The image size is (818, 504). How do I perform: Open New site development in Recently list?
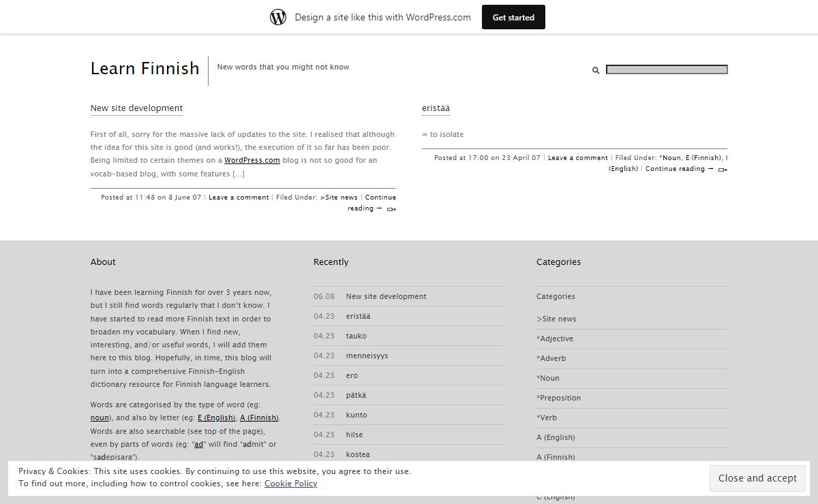(386, 296)
